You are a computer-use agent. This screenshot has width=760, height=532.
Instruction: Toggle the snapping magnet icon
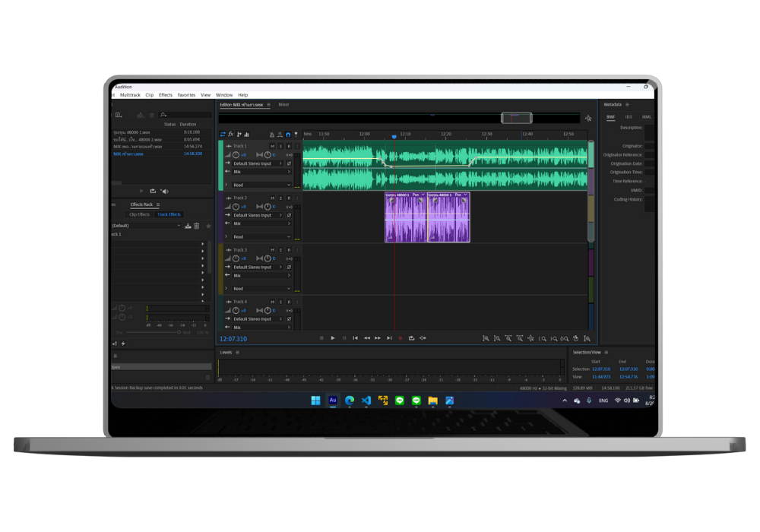tap(288, 135)
